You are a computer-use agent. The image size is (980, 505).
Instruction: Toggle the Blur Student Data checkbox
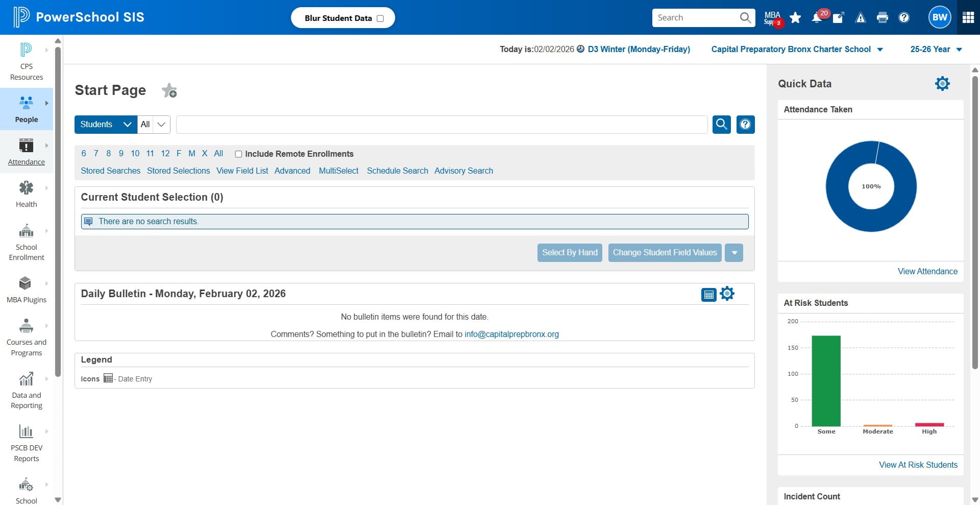pyautogui.click(x=380, y=18)
